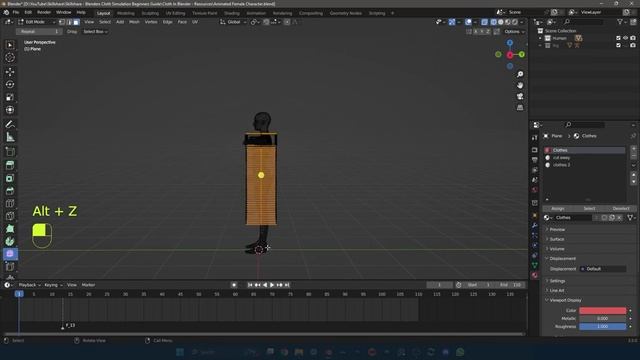Open the Render menu
Screen dimensions: 640x360
44,13
